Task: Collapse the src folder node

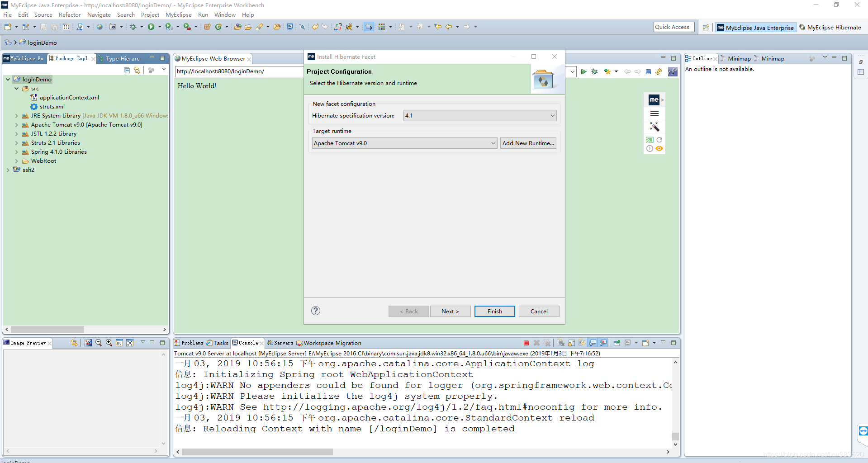Action: click(17, 89)
